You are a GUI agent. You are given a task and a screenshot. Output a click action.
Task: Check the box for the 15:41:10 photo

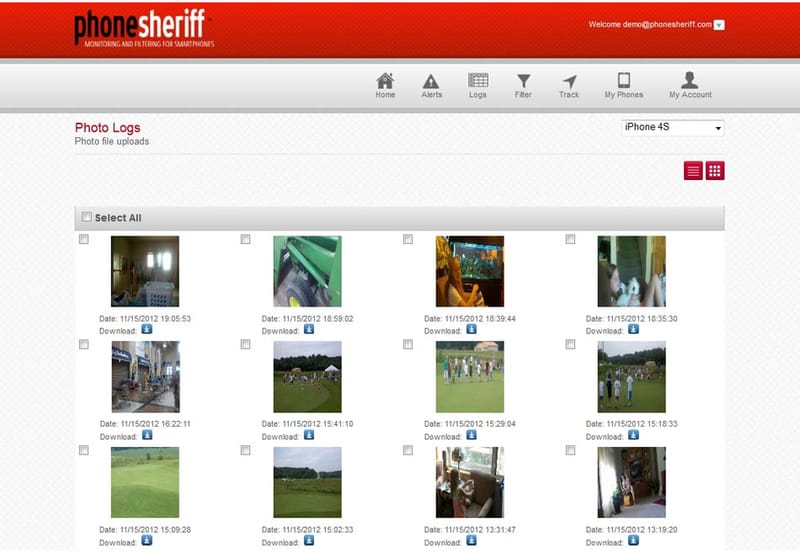[245, 345]
